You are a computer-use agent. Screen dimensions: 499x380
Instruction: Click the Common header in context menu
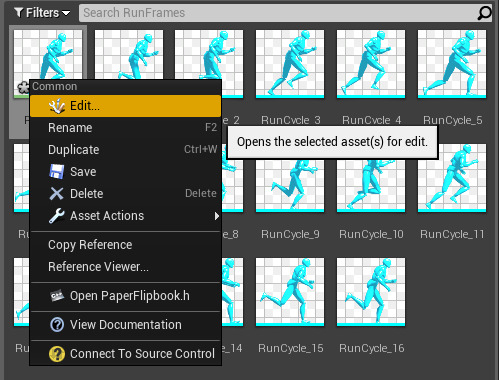click(x=55, y=86)
